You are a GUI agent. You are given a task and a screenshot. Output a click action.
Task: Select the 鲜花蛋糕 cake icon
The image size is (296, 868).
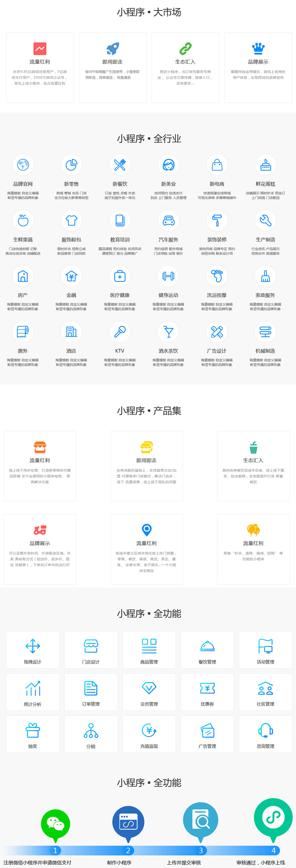(266, 165)
